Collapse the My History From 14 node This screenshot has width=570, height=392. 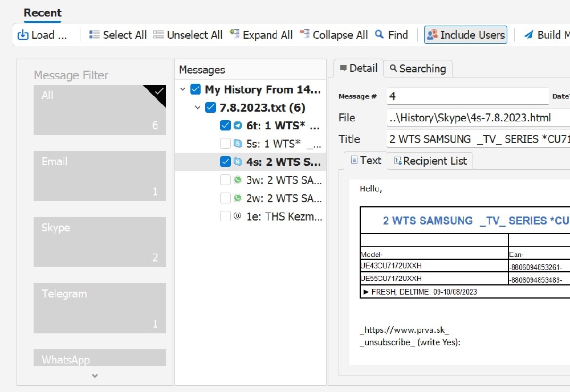(183, 89)
